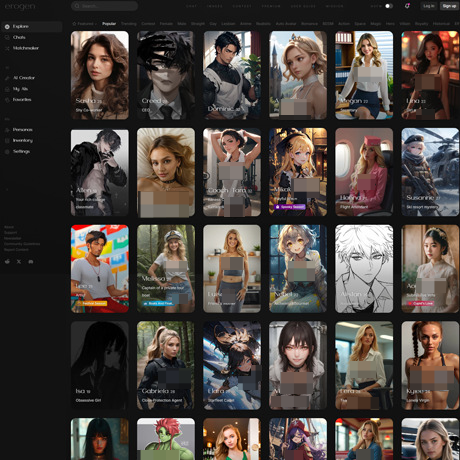The width and height of the screenshot is (460, 460).
Task: Visit the X social icon
Action: (19, 262)
